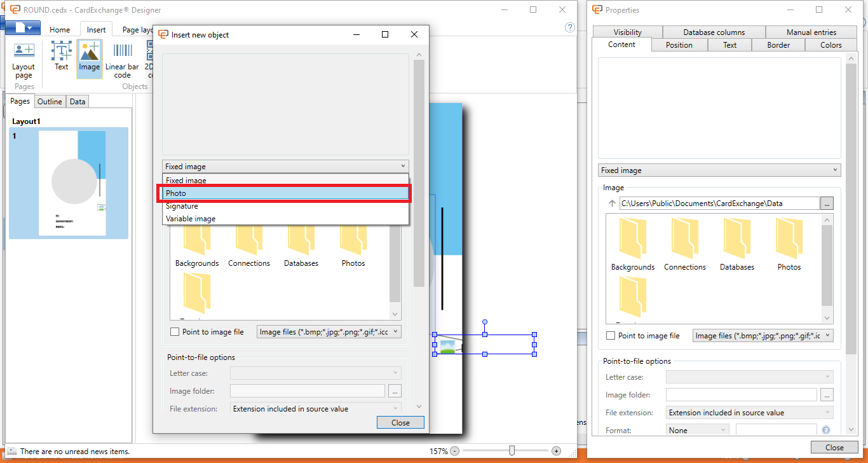Open Image files filter dropdown in Properties
Image resolution: width=868 pixels, height=463 pixels.
pos(763,336)
